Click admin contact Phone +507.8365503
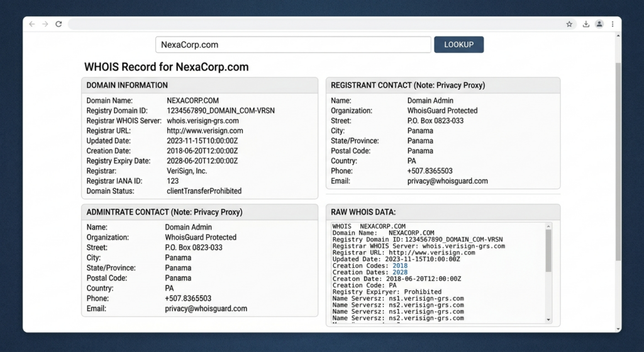The image size is (644, 352). tap(188, 298)
